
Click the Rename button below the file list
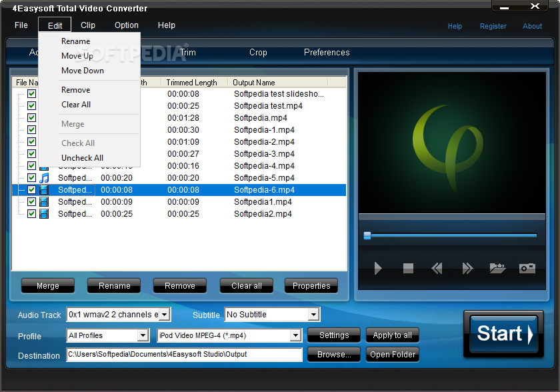point(114,286)
